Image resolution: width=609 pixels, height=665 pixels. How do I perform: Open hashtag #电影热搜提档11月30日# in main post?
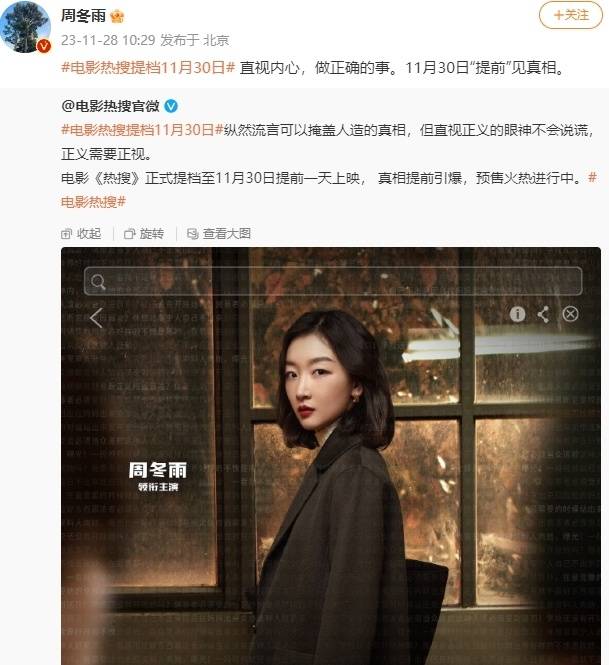click(148, 67)
